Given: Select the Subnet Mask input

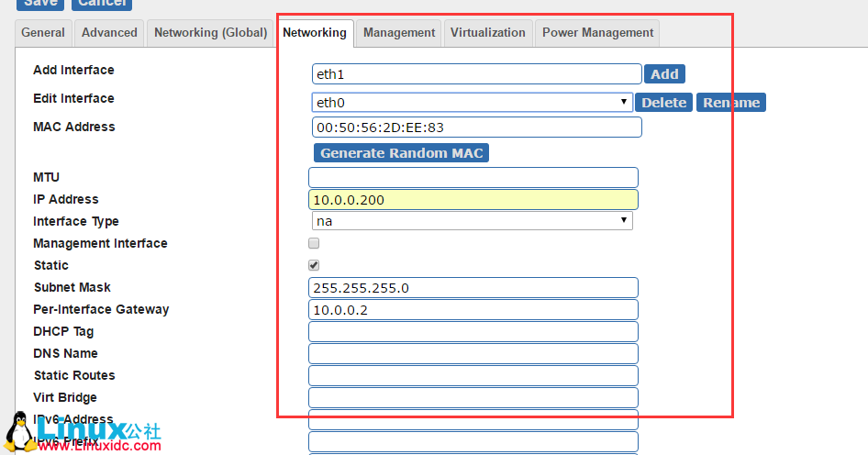Looking at the screenshot, I should pos(473,288).
